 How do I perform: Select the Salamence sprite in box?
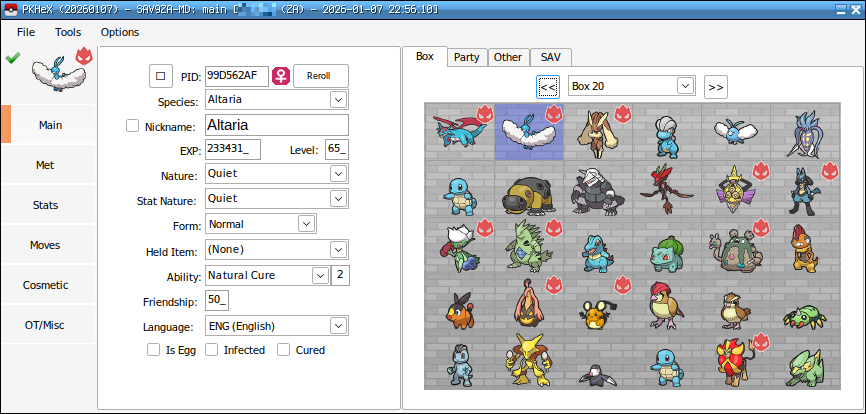(x=458, y=131)
